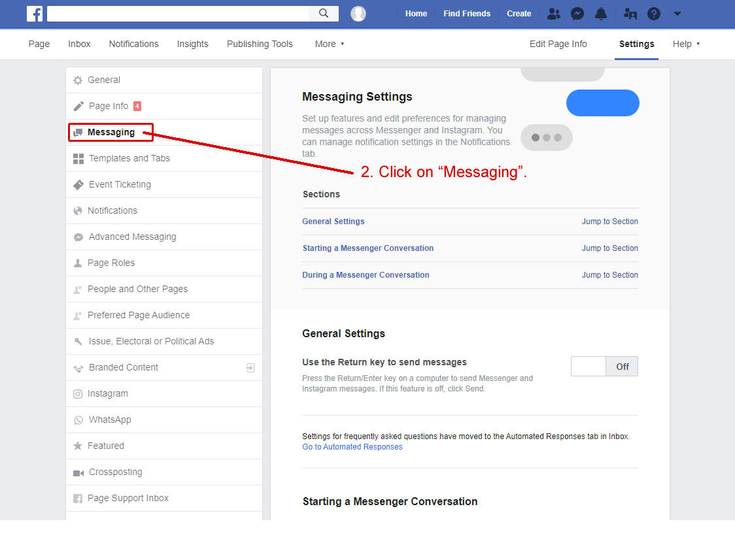Screen dimensions: 735x560
Task: Click the Facebook logo icon
Action: pyautogui.click(x=35, y=14)
